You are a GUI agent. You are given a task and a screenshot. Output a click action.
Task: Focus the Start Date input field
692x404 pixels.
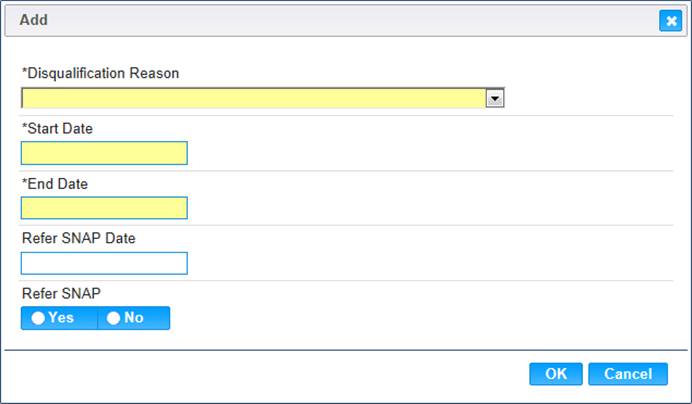point(104,153)
